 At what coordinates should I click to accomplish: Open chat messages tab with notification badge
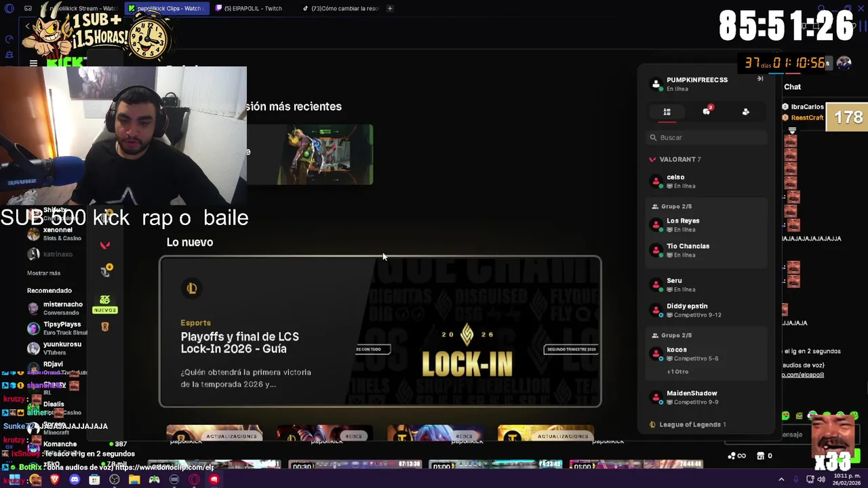(x=707, y=112)
